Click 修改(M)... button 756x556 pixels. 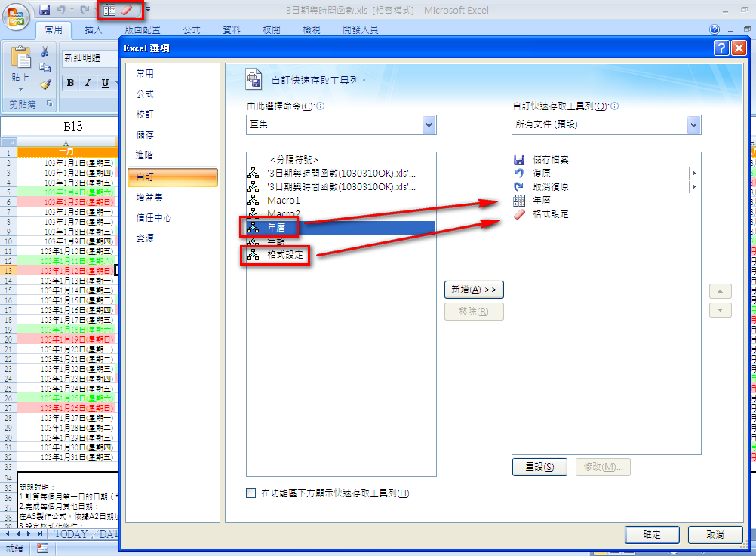click(603, 467)
